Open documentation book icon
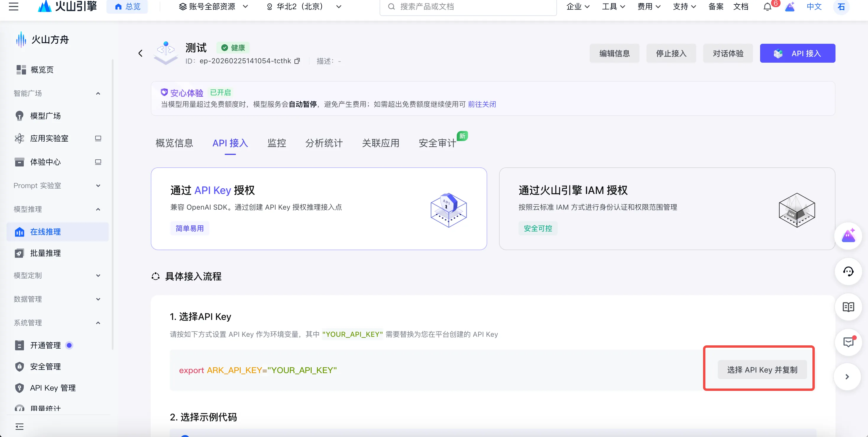 848,307
